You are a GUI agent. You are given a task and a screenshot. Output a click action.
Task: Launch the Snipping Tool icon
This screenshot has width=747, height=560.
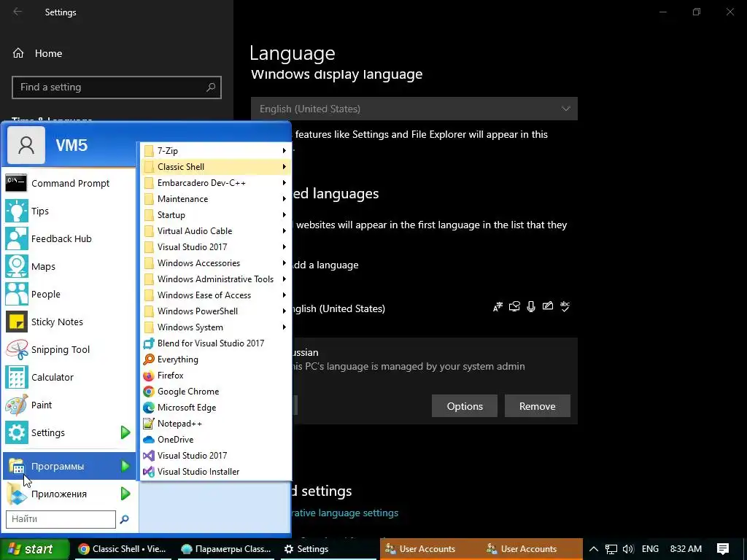[x=17, y=349]
